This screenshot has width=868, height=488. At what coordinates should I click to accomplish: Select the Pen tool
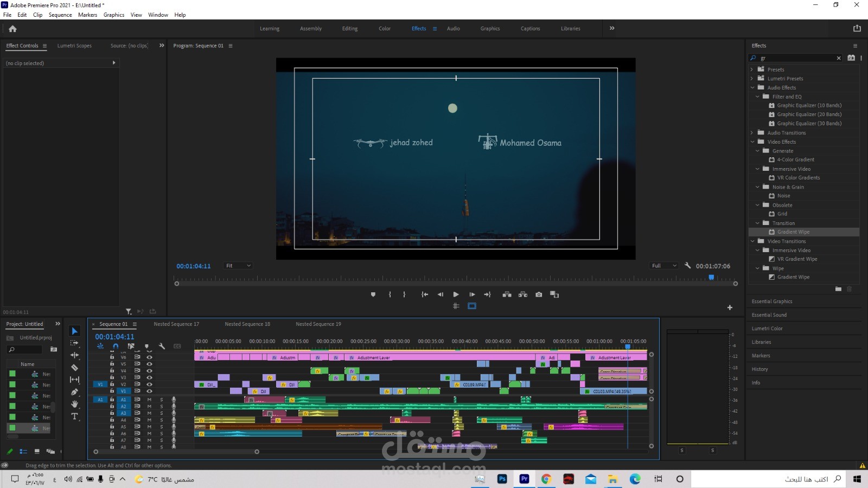coord(75,392)
